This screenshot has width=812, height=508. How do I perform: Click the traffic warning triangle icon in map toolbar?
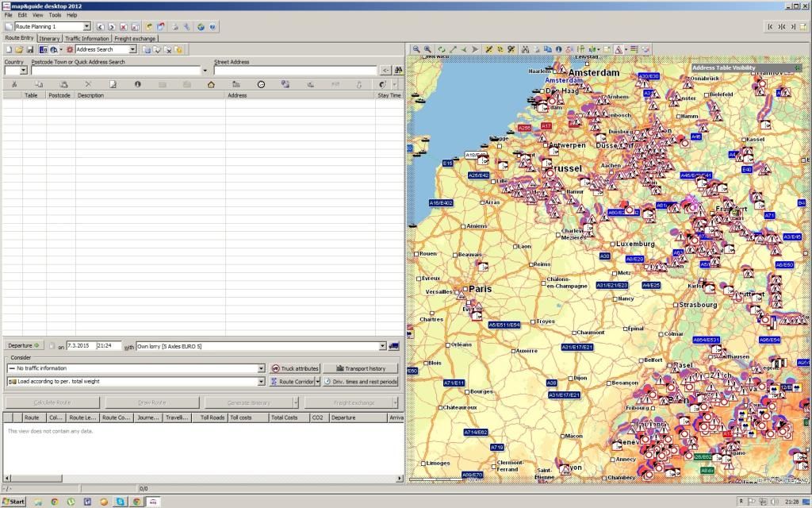pyautogui.click(x=619, y=50)
